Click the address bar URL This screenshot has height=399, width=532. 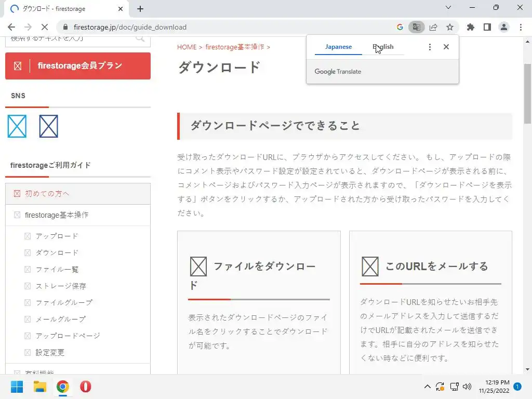pyautogui.click(x=130, y=27)
